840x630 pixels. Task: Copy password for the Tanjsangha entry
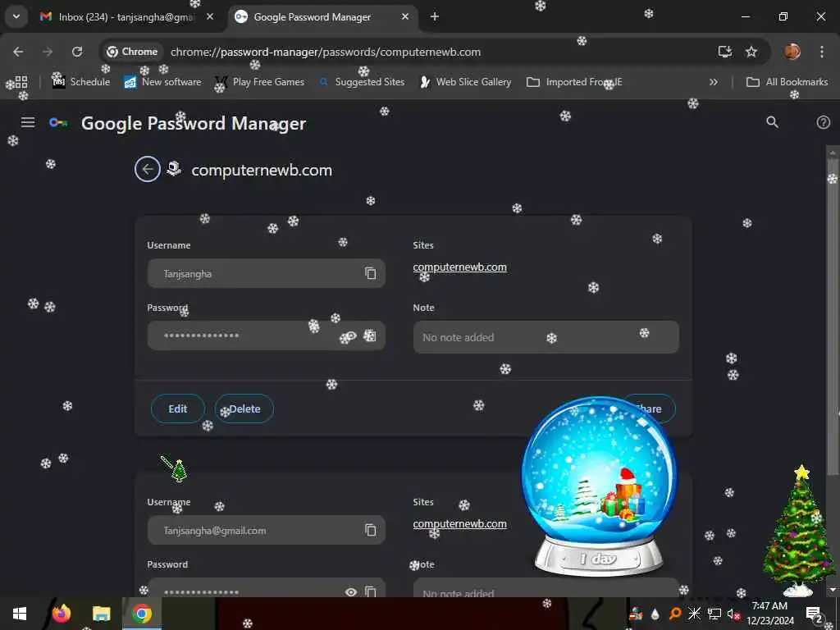tap(370, 336)
